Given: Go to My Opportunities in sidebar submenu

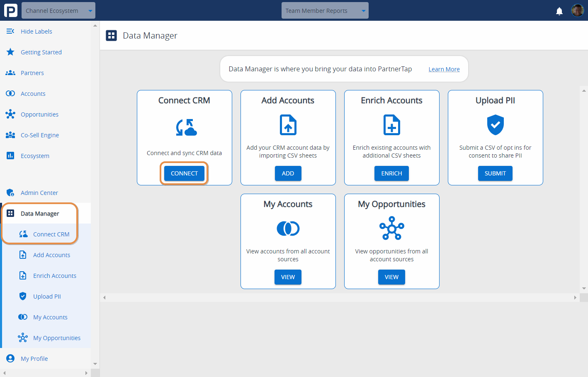Looking at the screenshot, I should pyautogui.click(x=57, y=338).
